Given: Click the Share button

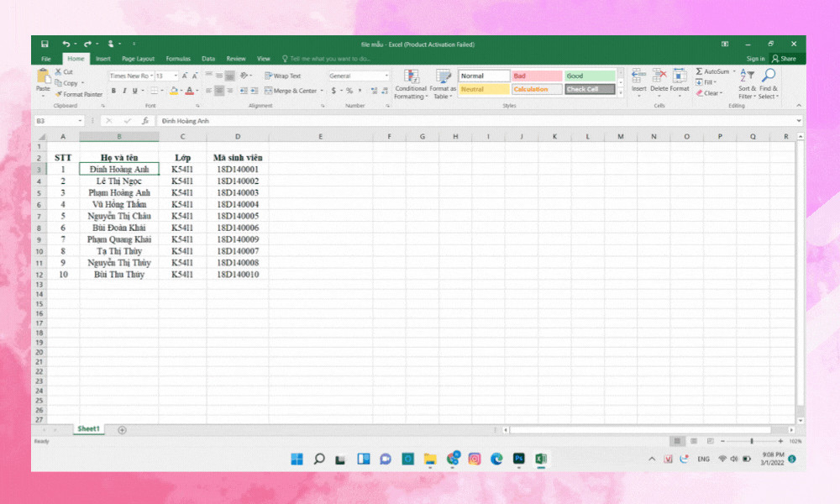Looking at the screenshot, I should pyautogui.click(x=784, y=59).
